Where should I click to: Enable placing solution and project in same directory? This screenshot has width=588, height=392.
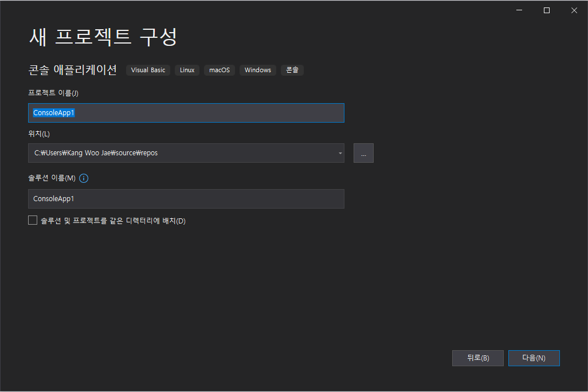33,220
